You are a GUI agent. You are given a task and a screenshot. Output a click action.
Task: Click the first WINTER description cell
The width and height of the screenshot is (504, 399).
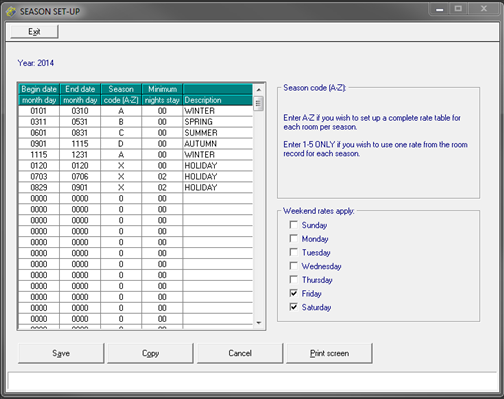218,111
